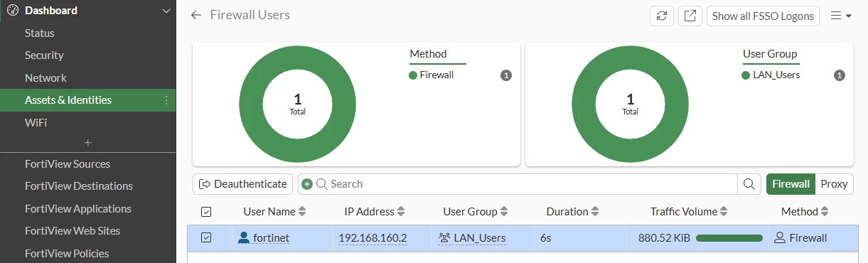Open the Security dashboard

pos(44,55)
